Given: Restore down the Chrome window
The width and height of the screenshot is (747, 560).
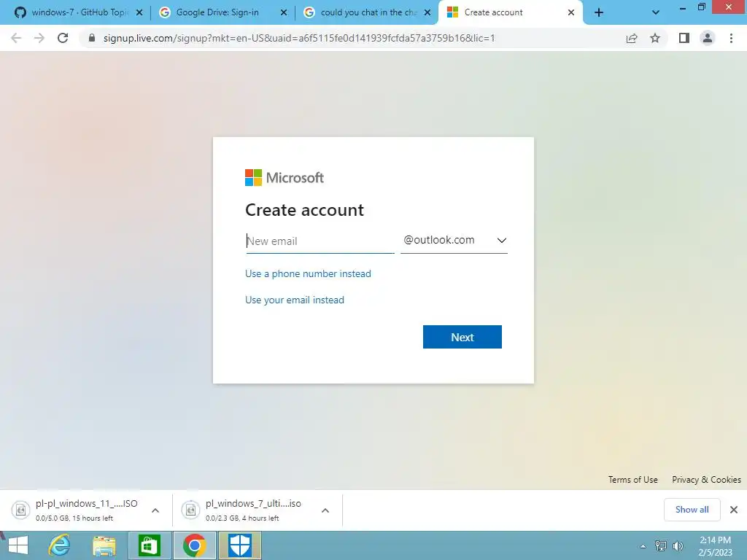Looking at the screenshot, I should point(701,7).
